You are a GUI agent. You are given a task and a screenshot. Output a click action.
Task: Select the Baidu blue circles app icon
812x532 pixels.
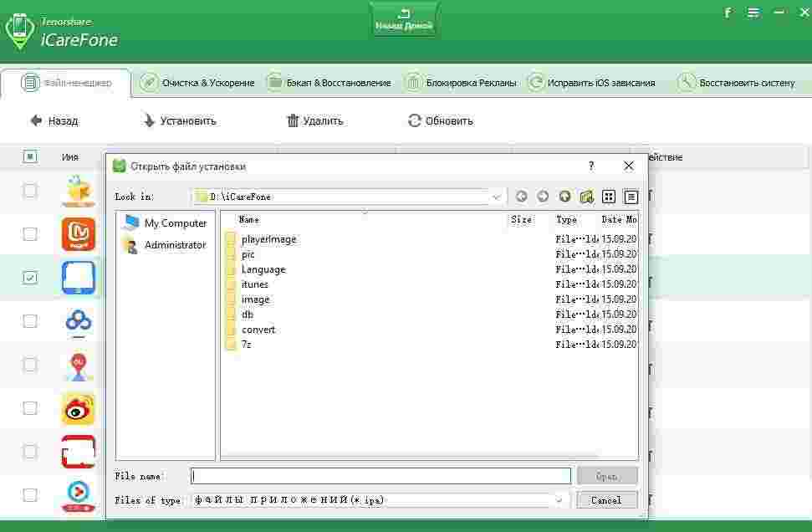coord(79,321)
